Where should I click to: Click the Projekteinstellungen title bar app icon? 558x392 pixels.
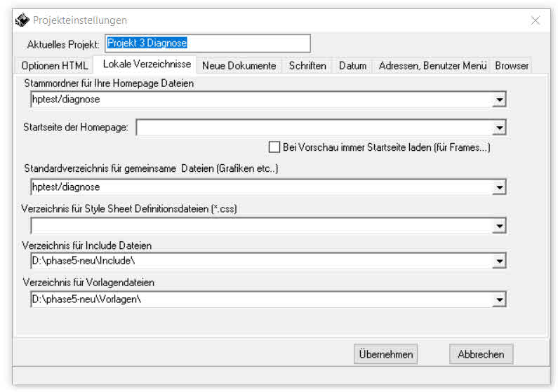[x=22, y=20]
